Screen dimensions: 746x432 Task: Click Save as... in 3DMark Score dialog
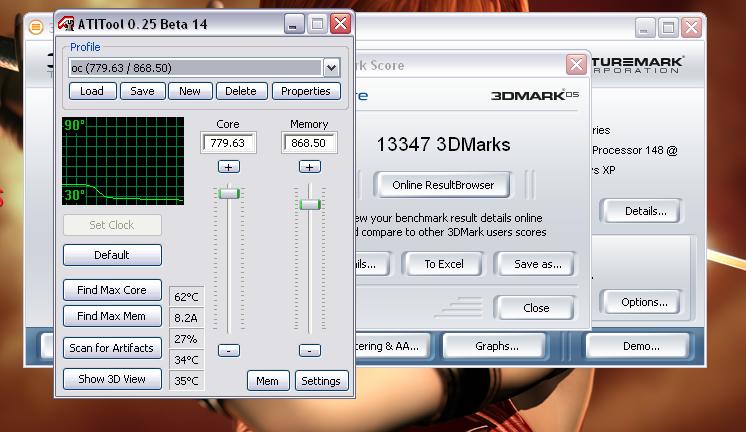click(x=537, y=264)
